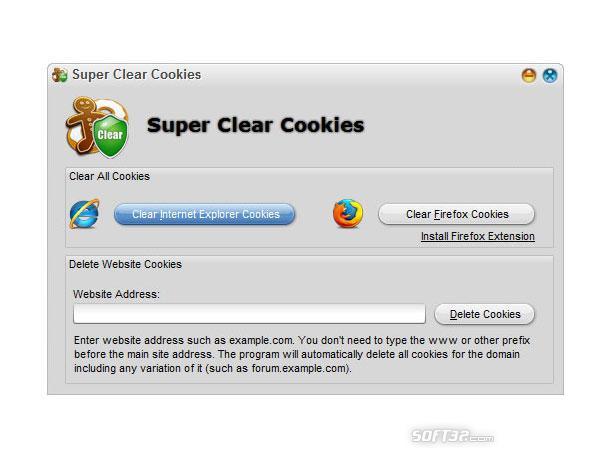The image size is (612, 459).
Task: Click the 'Enter website address' hint line
Action: (x=302, y=340)
